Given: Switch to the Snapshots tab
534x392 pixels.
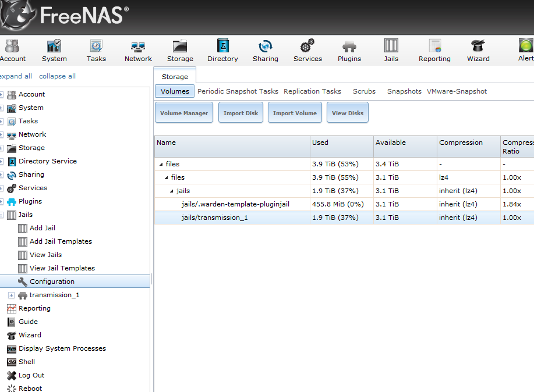Looking at the screenshot, I should (x=404, y=91).
